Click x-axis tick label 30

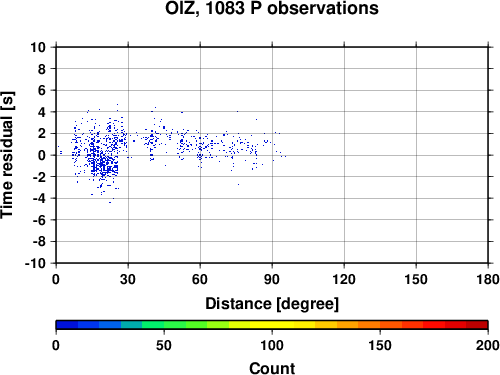coord(128,279)
